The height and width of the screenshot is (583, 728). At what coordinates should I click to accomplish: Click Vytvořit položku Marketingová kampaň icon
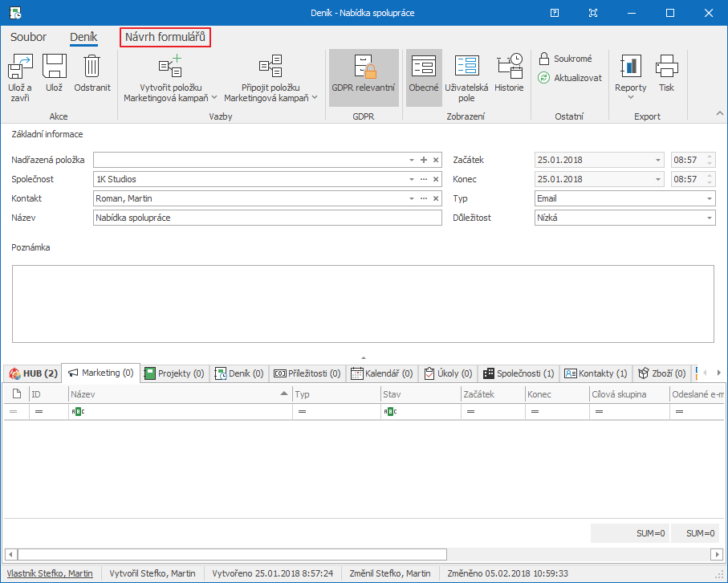click(170, 66)
